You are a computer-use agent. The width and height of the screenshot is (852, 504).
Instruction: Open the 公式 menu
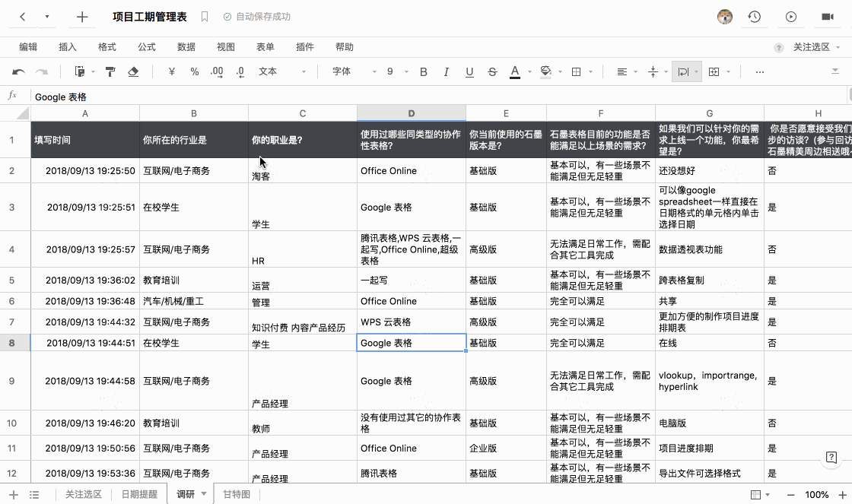tap(147, 47)
